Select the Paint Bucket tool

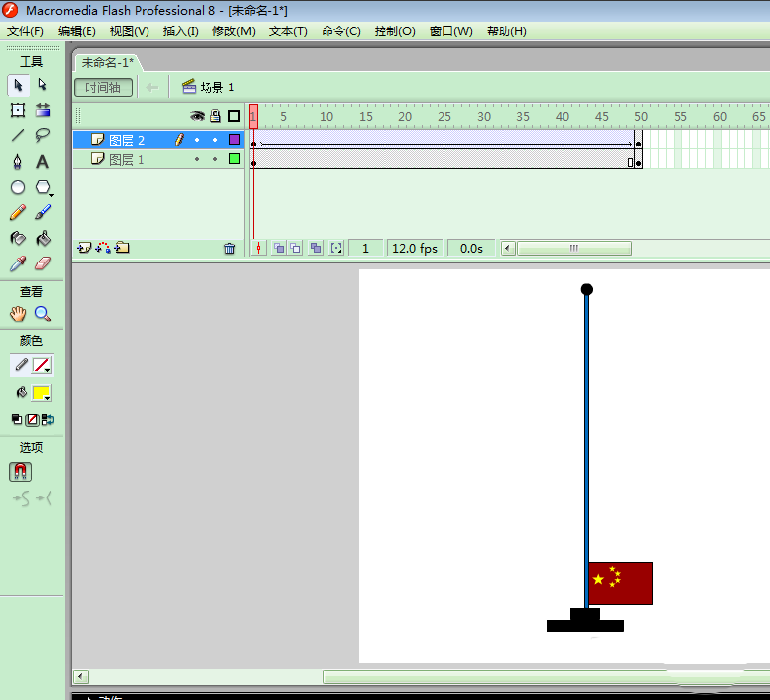pyautogui.click(x=43, y=239)
